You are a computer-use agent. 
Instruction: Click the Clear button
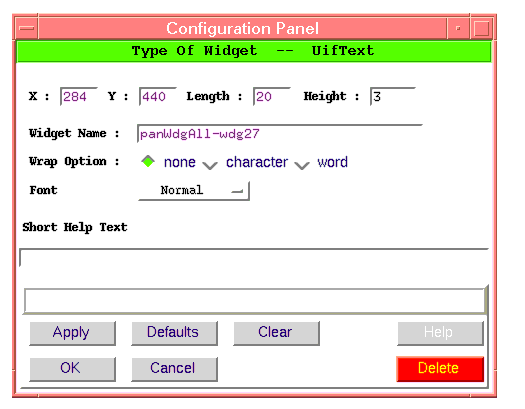click(x=277, y=333)
